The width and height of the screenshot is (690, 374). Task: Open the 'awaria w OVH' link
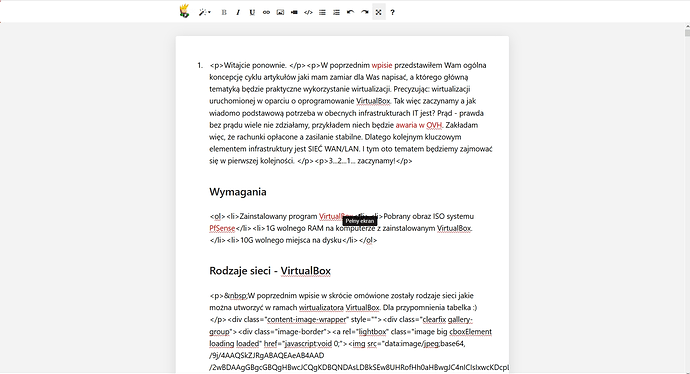tap(418, 125)
